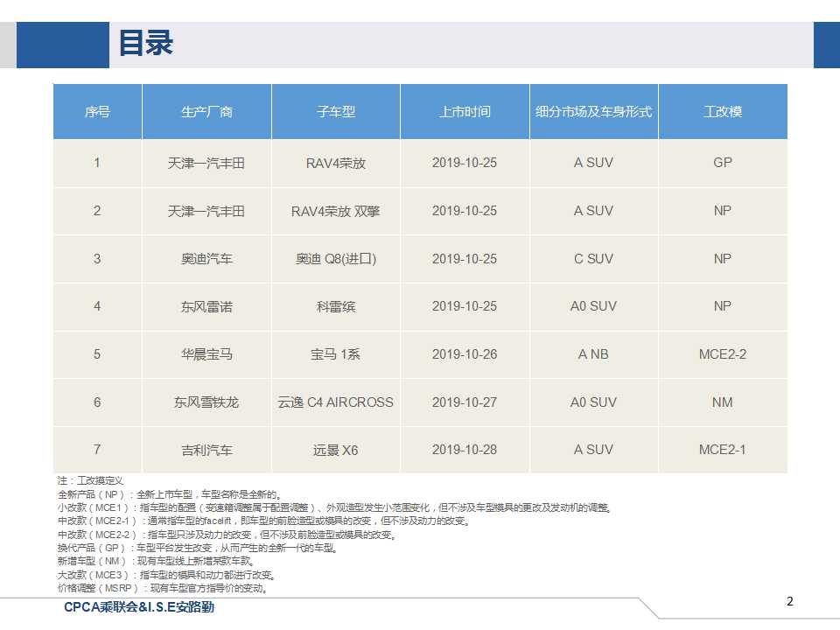Click the 子车型 column header
The image size is (840, 630).
pyautogui.click(x=336, y=111)
